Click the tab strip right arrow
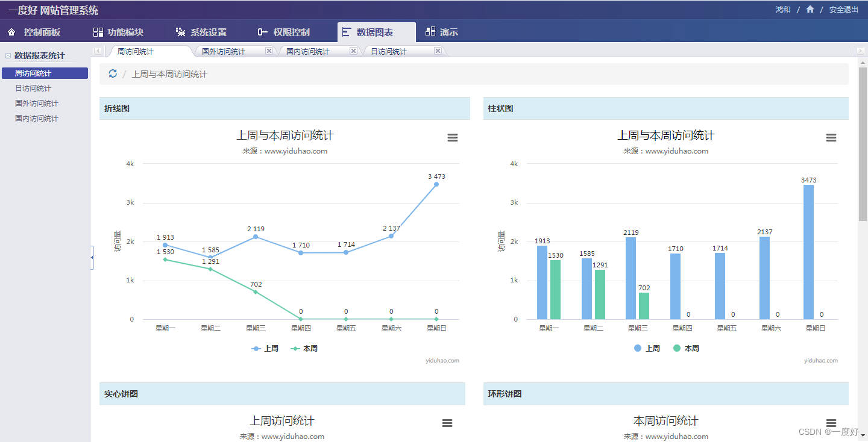This screenshot has height=442, width=868. [x=860, y=51]
